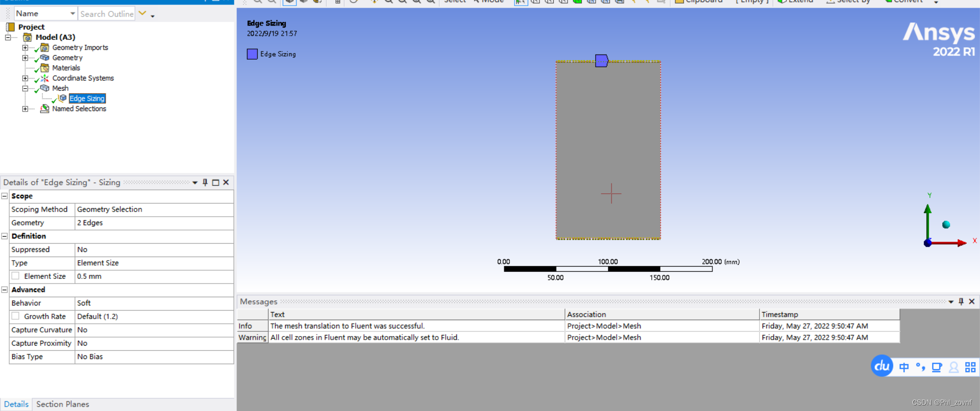Switch to the Details tab
This screenshot has height=411, width=980.
tap(16, 404)
